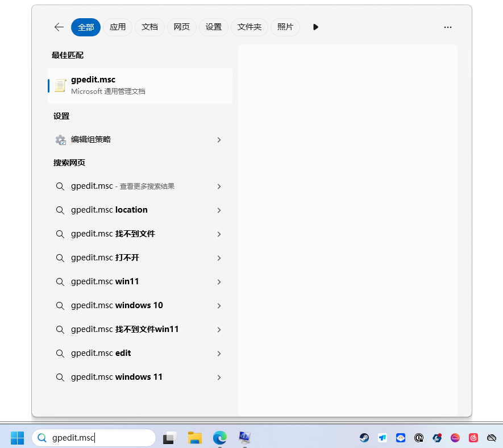
Task: Click the Steam tray icon
Action: click(364, 438)
